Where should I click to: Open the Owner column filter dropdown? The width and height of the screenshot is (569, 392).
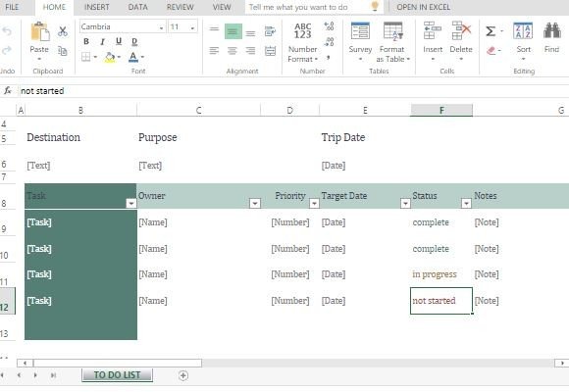pyautogui.click(x=255, y=204)
